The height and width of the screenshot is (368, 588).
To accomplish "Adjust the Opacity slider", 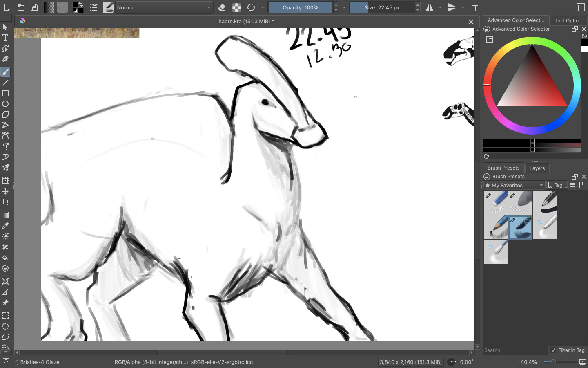I will click(301, 7).
